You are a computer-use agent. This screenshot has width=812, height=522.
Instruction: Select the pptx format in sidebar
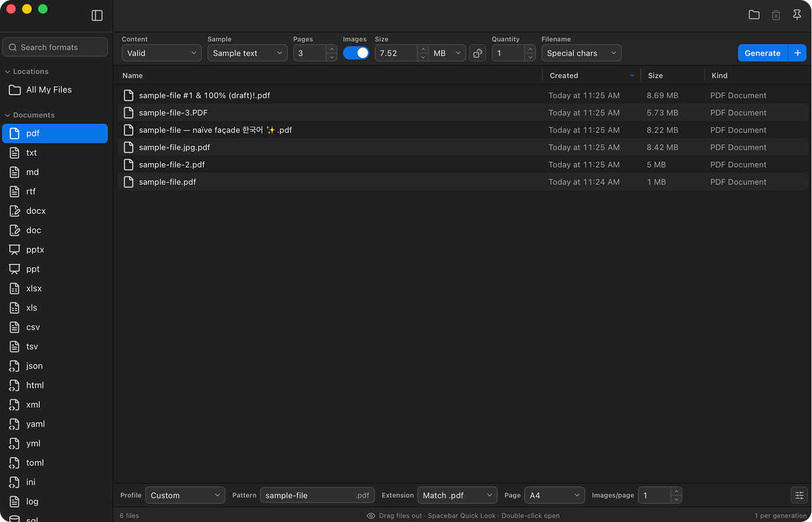(x=55, y=250)
